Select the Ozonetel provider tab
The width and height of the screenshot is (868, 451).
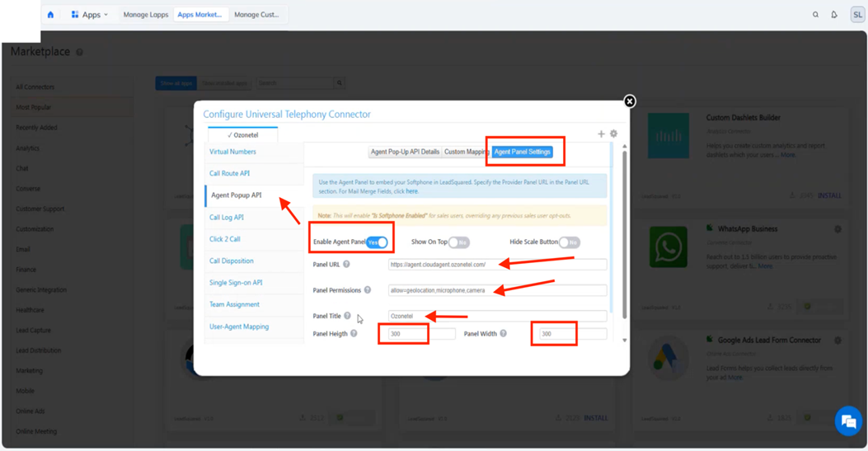coord(243,135)
